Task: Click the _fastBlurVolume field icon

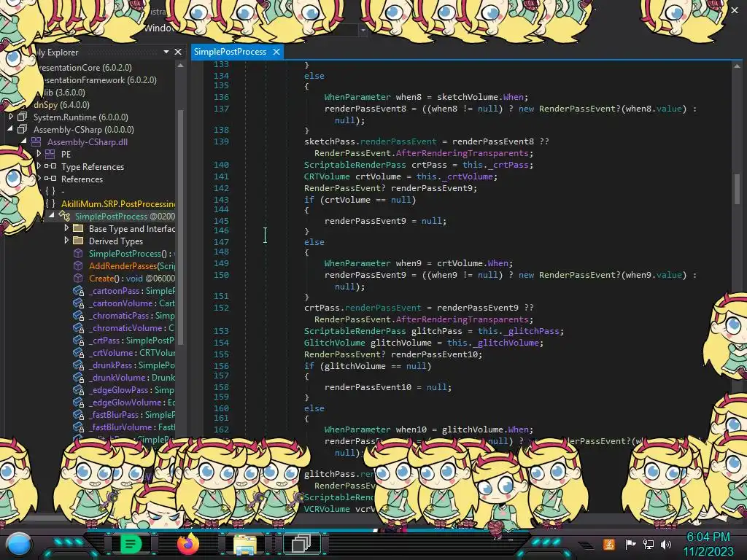Action: pos(78,427)
